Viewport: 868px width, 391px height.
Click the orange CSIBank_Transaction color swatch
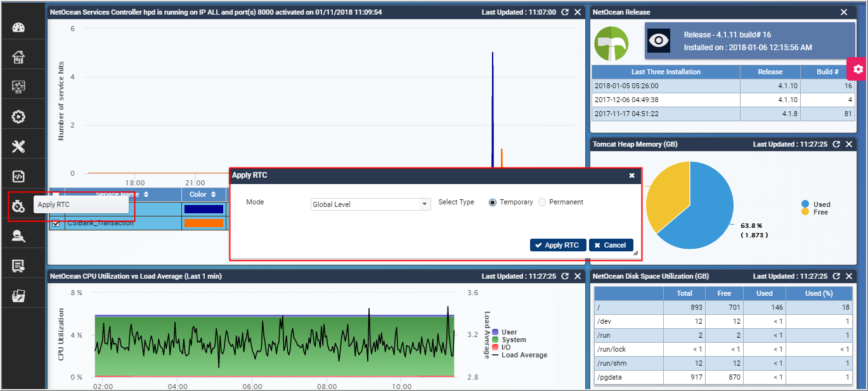(204, 223)
